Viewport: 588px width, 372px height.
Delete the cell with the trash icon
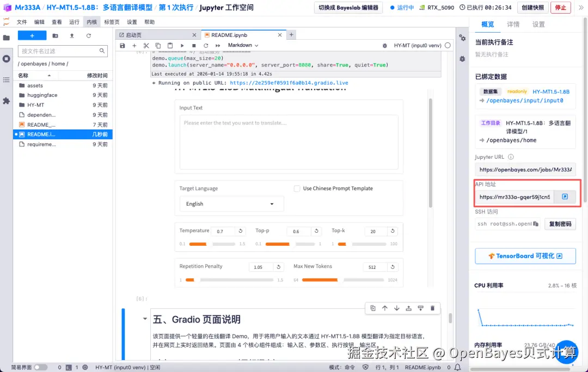tap(432, 308)
